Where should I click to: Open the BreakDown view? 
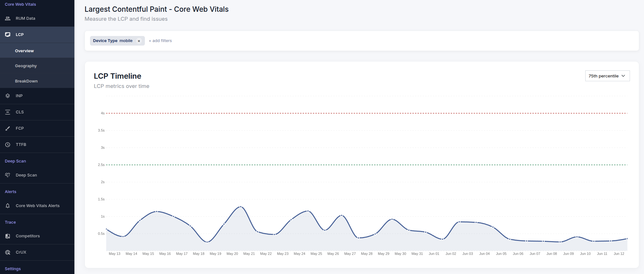pos(26,81)
